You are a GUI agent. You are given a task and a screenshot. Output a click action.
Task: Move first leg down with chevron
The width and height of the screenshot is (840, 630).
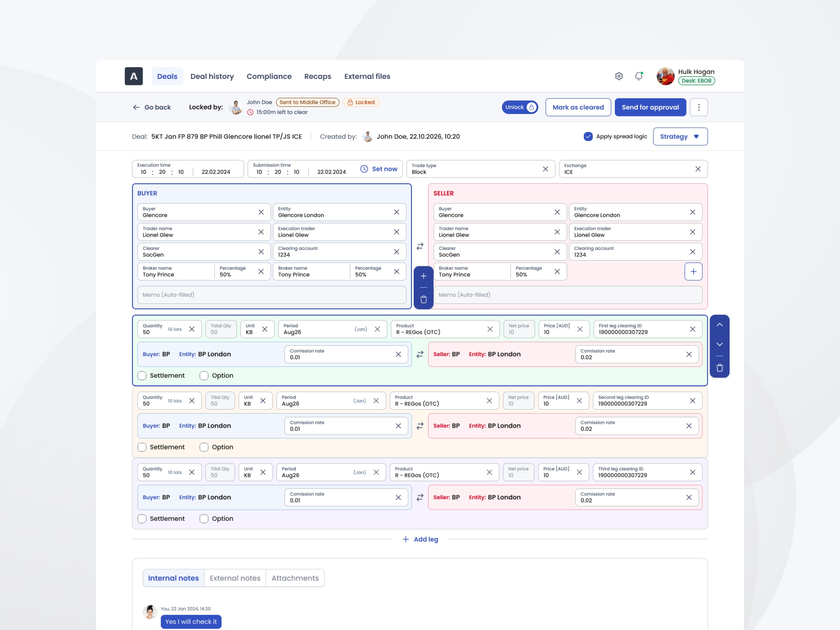click(720, 344)
